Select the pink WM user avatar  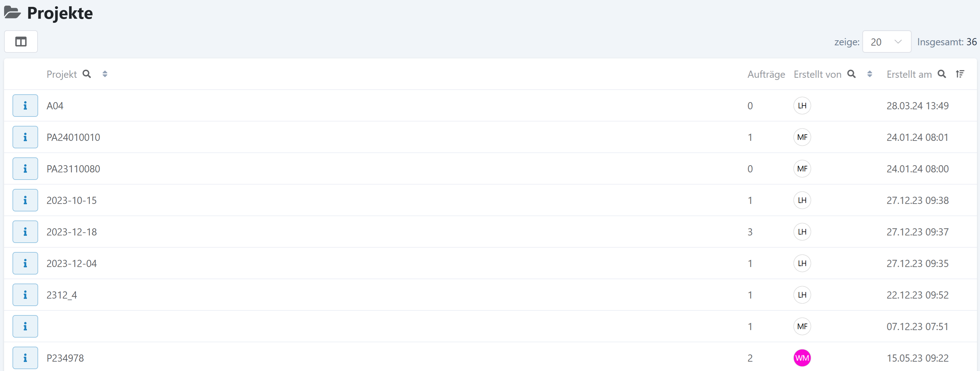(802, 358)
